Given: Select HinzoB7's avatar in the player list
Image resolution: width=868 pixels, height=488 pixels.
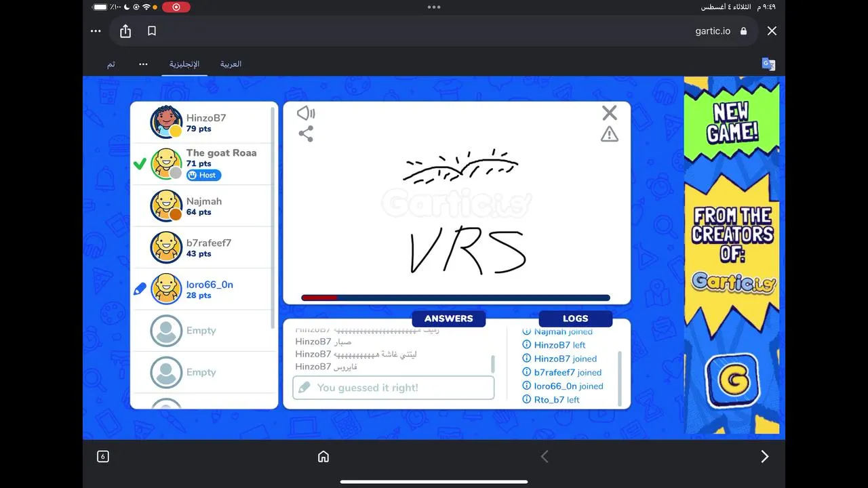Looking at the screenshot, I should 166,123.
